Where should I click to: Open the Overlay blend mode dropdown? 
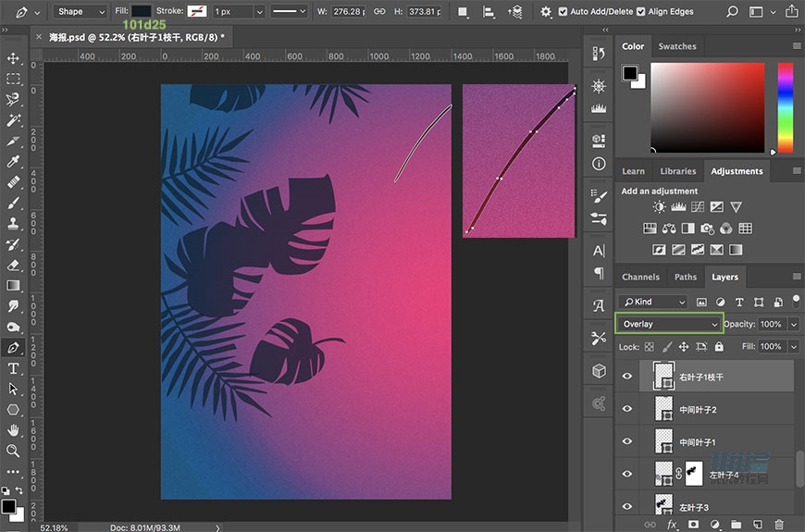pos(668,324)
